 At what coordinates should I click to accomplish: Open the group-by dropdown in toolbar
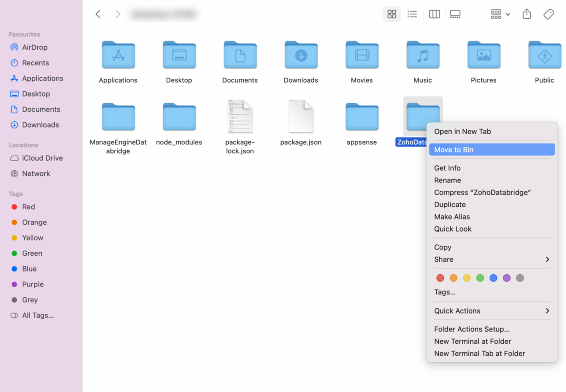pyautogui.click(x=500, y=14)
